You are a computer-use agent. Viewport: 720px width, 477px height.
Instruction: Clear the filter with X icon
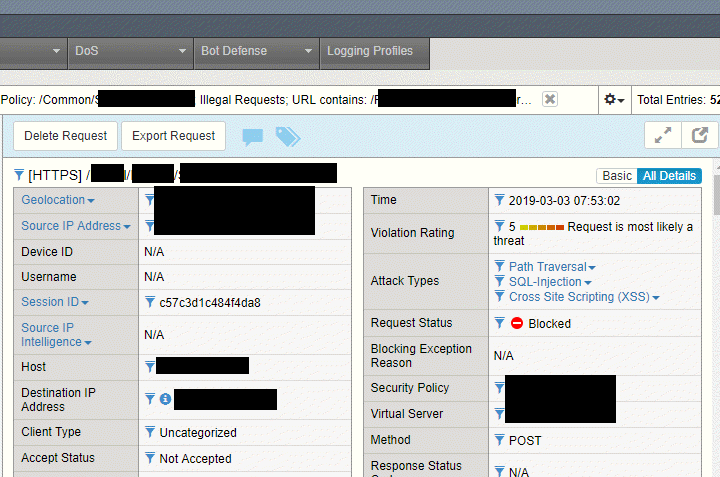pos(550,99)
